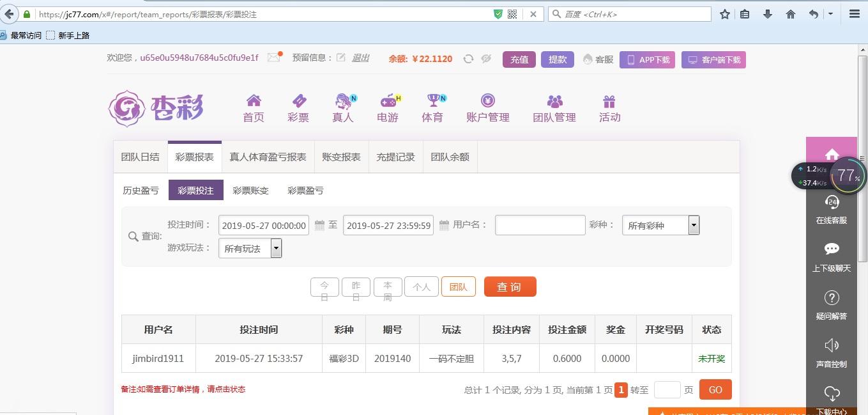Click the 充值 deposit button

(519, 59)
